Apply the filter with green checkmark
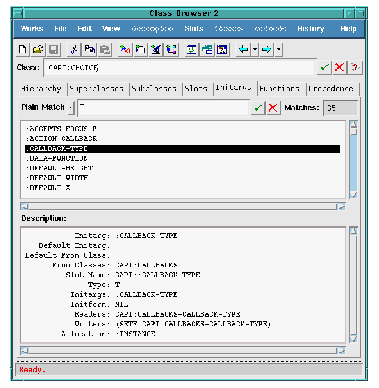379x388 pixels. coord(258,108)
